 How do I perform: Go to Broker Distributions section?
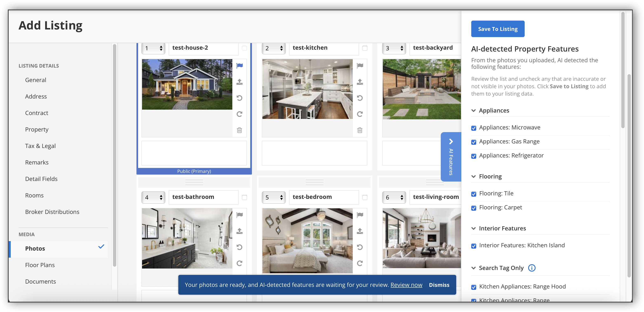tap(52, 212)
